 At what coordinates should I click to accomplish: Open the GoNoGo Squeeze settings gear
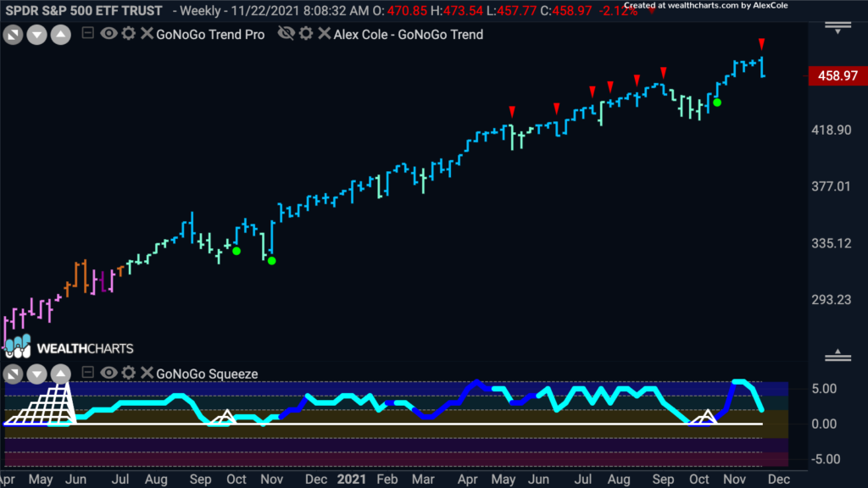click(129, 373)
